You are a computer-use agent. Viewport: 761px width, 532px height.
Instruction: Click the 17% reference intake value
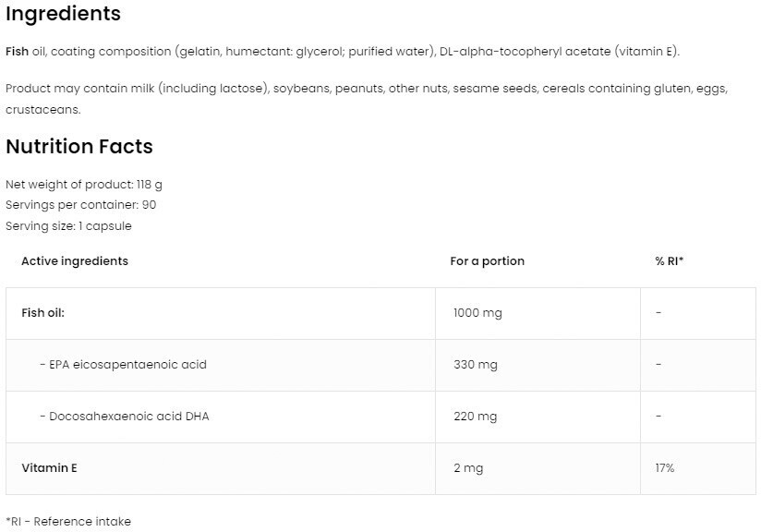(665, 468)
